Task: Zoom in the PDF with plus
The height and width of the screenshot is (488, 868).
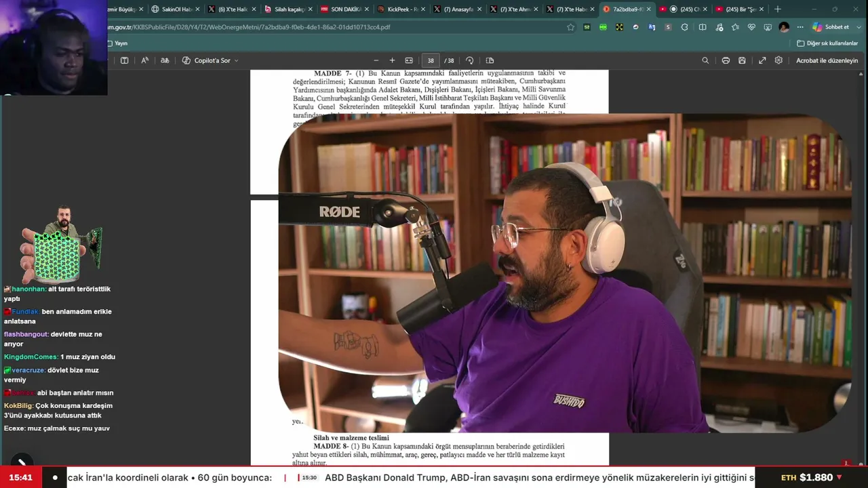Action: click(x=392, y=60)
